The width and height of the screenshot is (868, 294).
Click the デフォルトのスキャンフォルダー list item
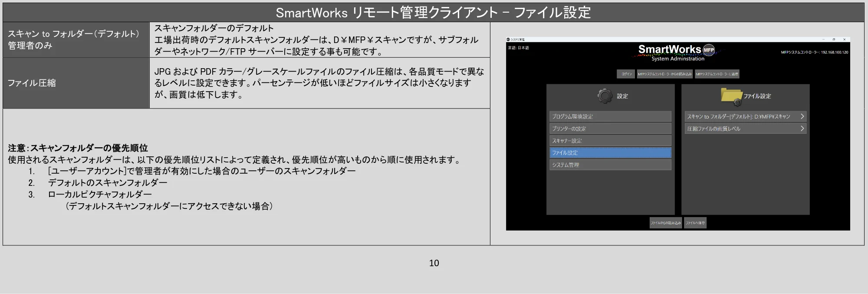click(108, 182)
